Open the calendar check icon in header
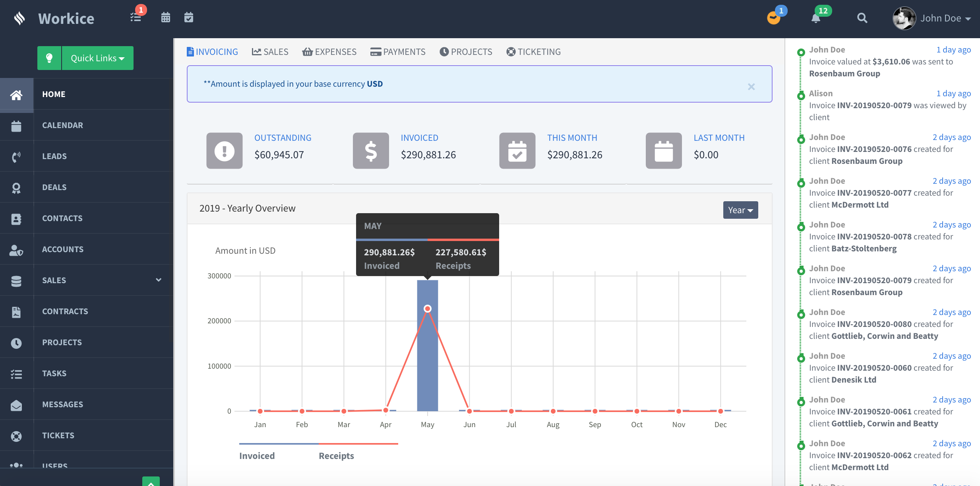This screenshot has height=486, width=980. click(189, 17)
